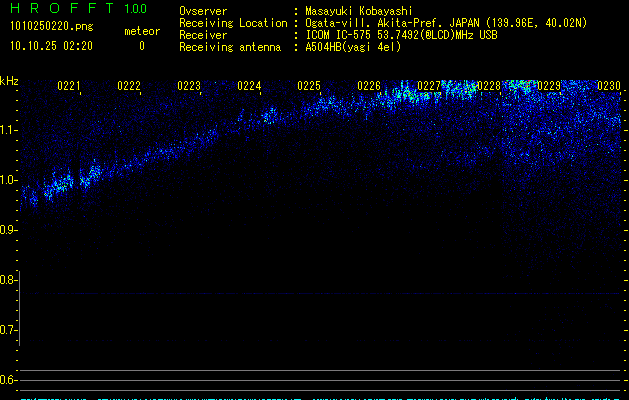
Task: Click the meteor count value 0
Action: coord(142,46)
